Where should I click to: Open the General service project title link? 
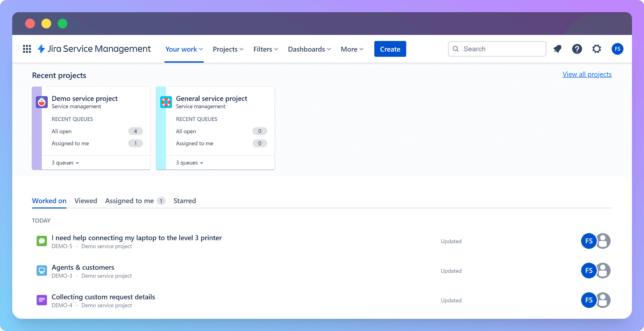212,99
